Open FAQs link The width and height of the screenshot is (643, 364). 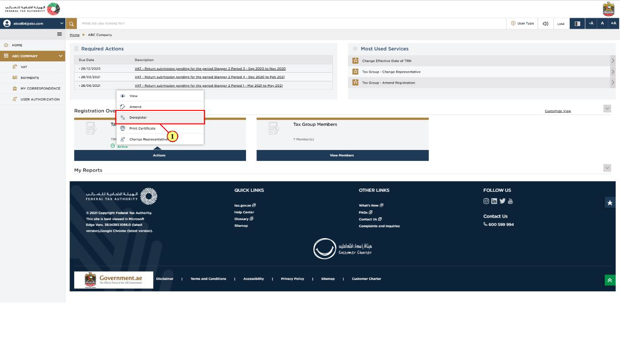366,212
